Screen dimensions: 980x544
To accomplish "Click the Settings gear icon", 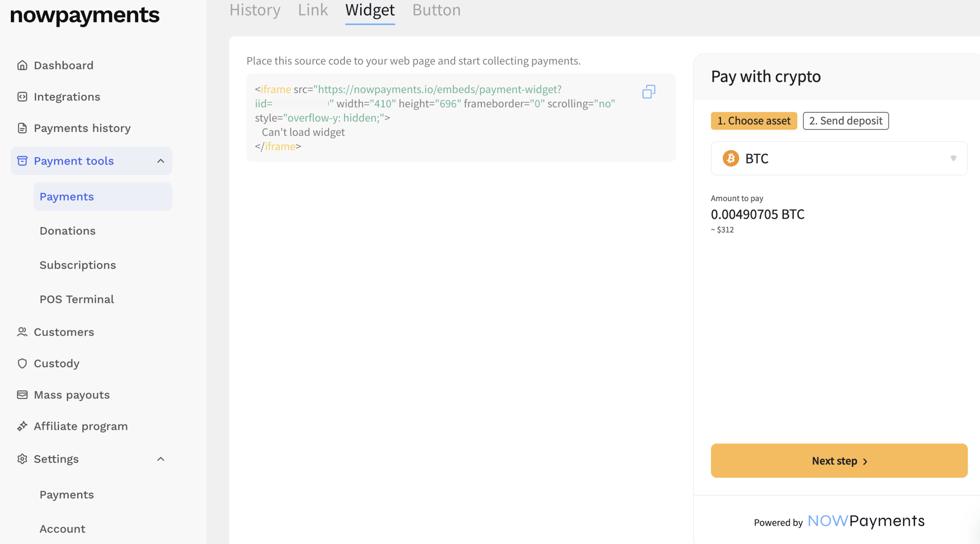I will point(22,459).
